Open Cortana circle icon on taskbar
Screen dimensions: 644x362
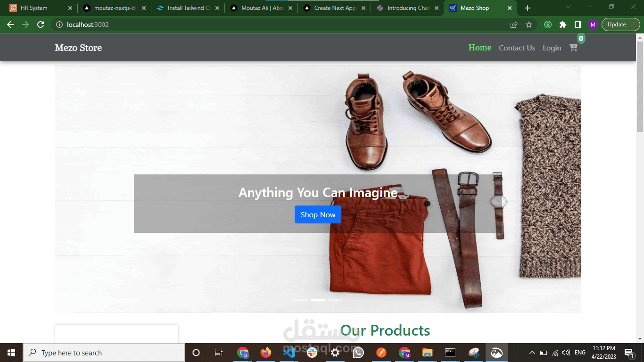(x=196, y=353)
